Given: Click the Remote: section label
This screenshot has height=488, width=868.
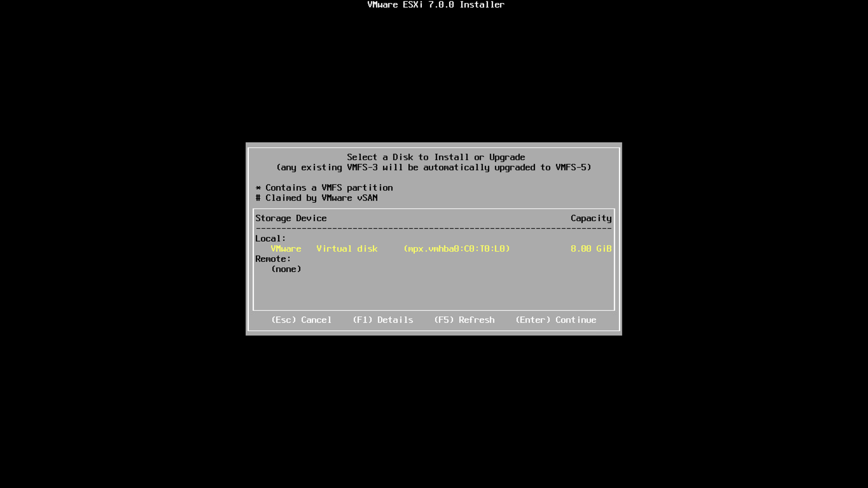Looking at the screenshot, I should 273,259.
